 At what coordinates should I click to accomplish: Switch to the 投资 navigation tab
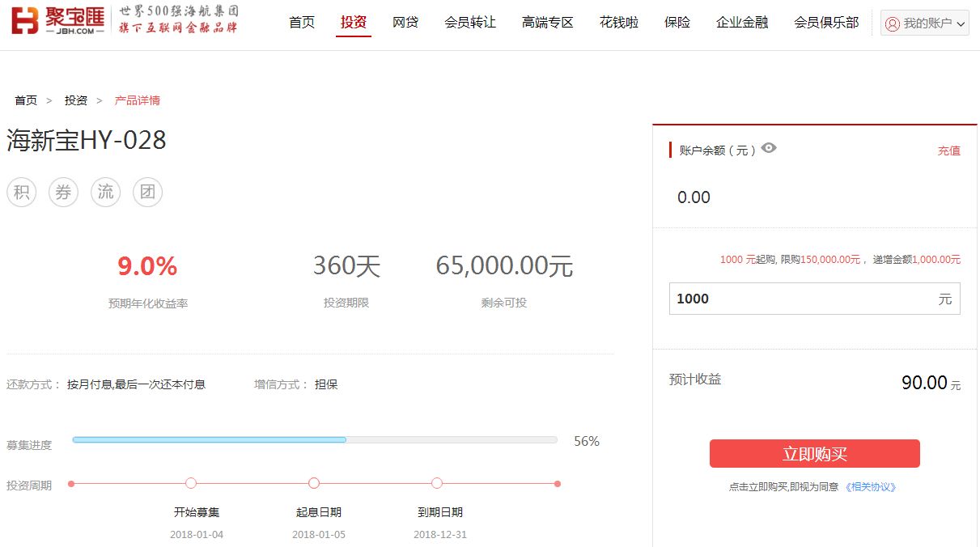coord(353,23)
